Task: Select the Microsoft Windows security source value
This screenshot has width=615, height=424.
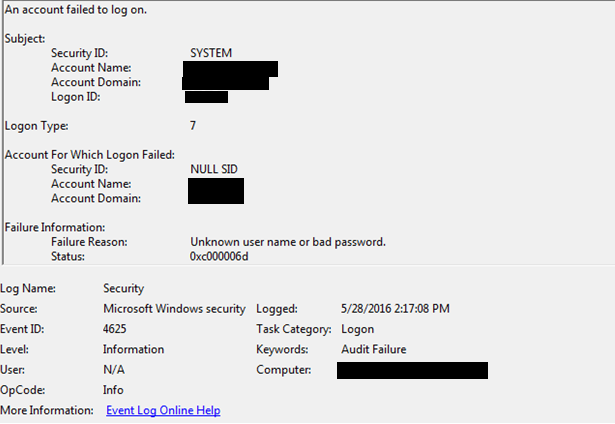Action: click(x=174, y=309)
